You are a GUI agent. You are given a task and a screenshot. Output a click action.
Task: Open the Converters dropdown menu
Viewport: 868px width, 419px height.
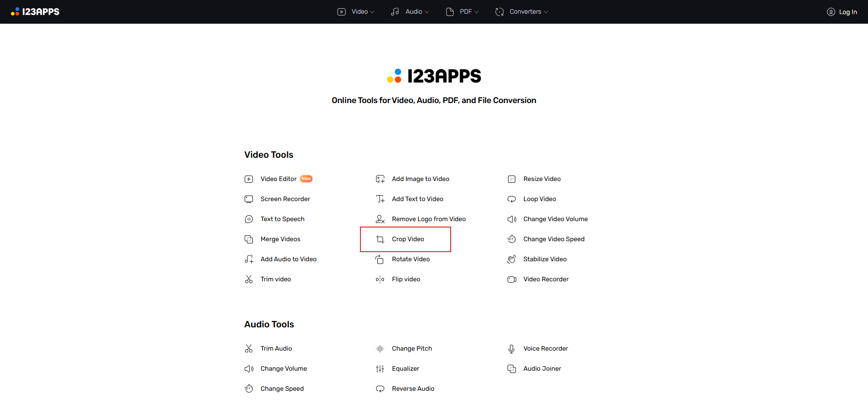coord(522,12)
